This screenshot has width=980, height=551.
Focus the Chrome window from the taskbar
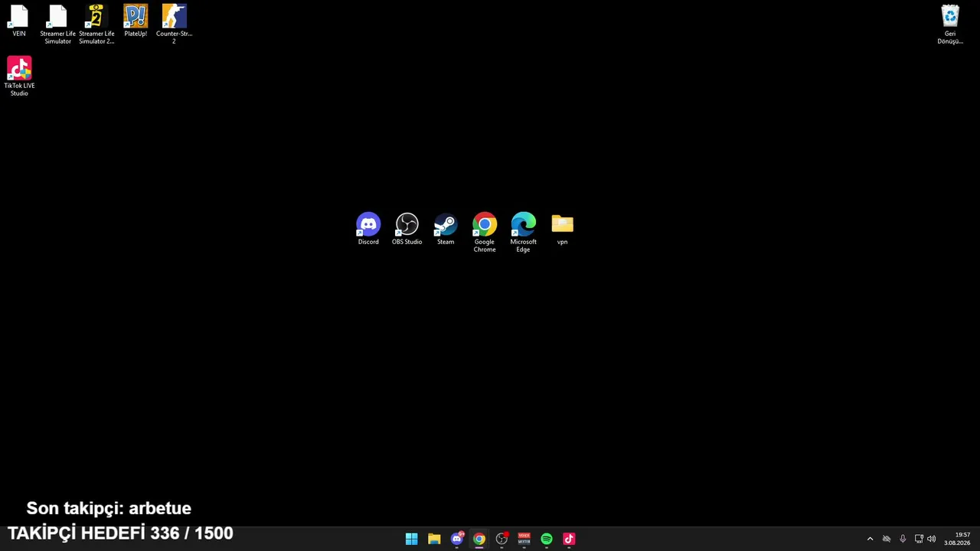(479, 539)
